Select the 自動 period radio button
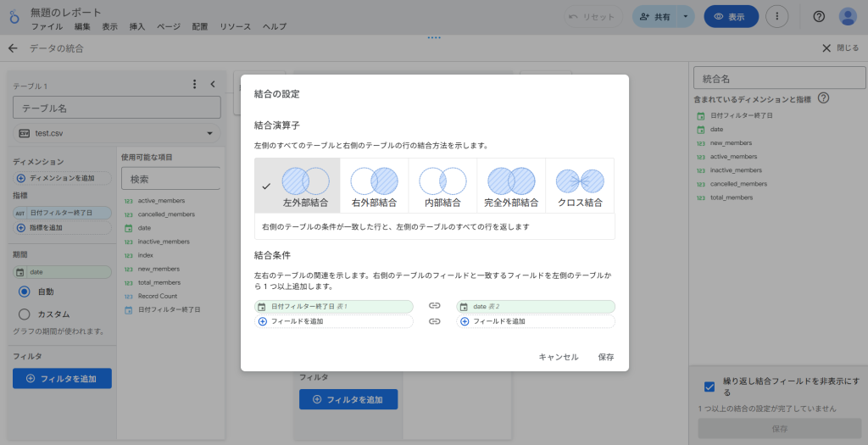Viewport: 868px width, 445px height. [25, 291]
